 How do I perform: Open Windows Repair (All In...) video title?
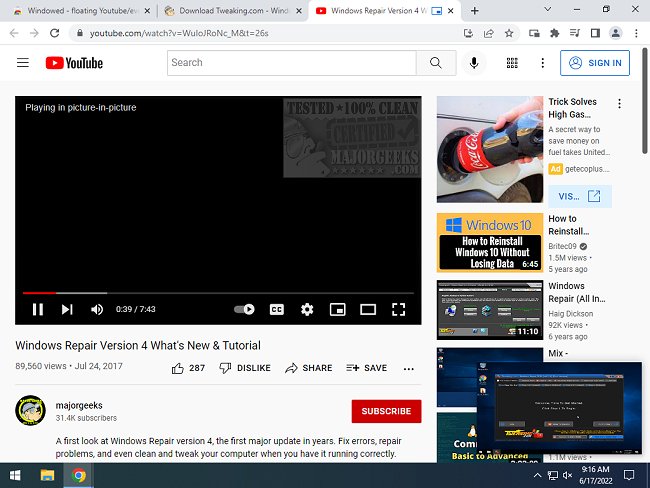(577, 292)
